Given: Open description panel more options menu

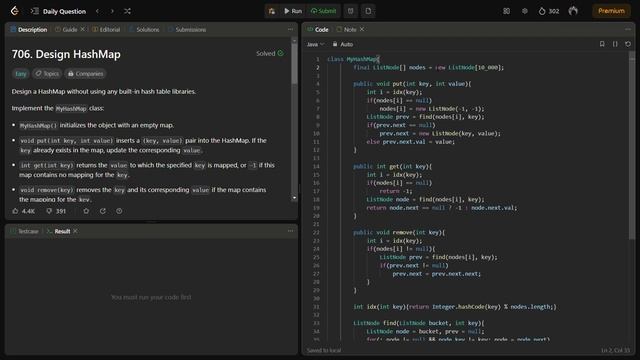Looking at the screenshot, I should (x=290, y=29).
